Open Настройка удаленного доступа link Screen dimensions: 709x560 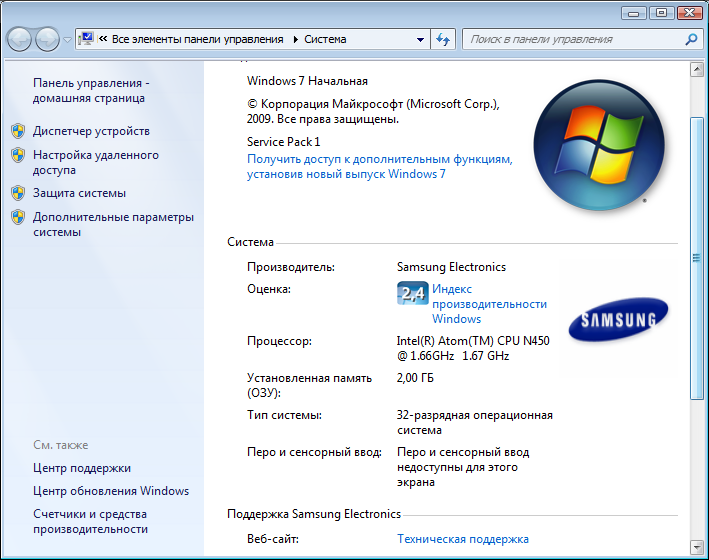[95, 162]
